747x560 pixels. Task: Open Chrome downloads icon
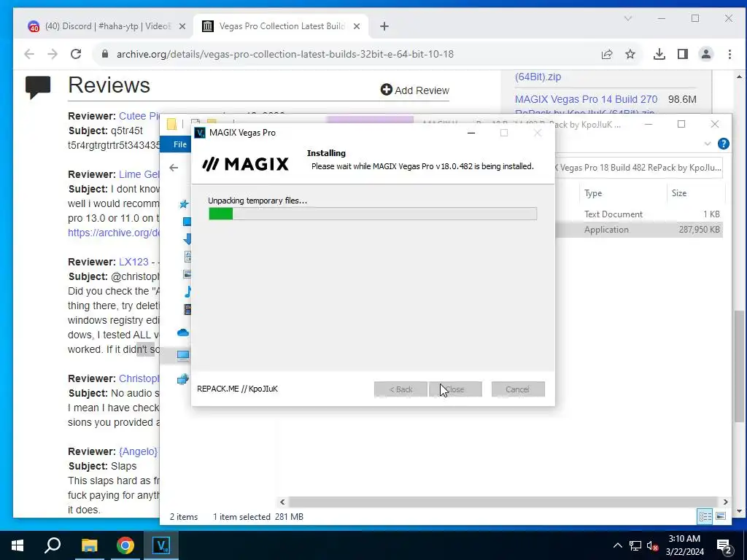659,54
